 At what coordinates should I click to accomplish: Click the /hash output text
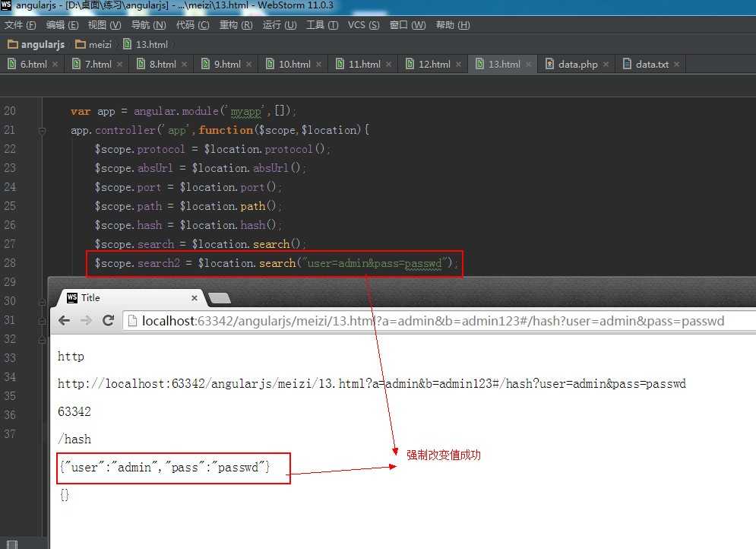tap(74, 439)
